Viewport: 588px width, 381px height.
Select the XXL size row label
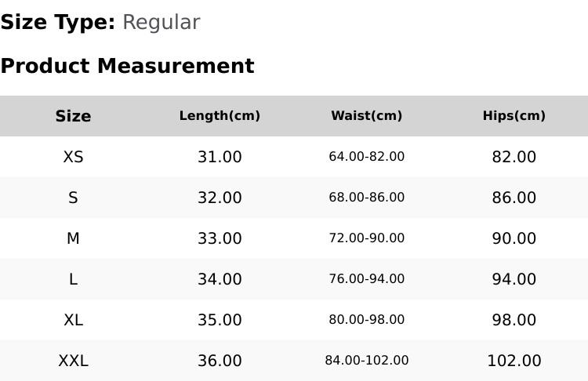coord(73,361)
